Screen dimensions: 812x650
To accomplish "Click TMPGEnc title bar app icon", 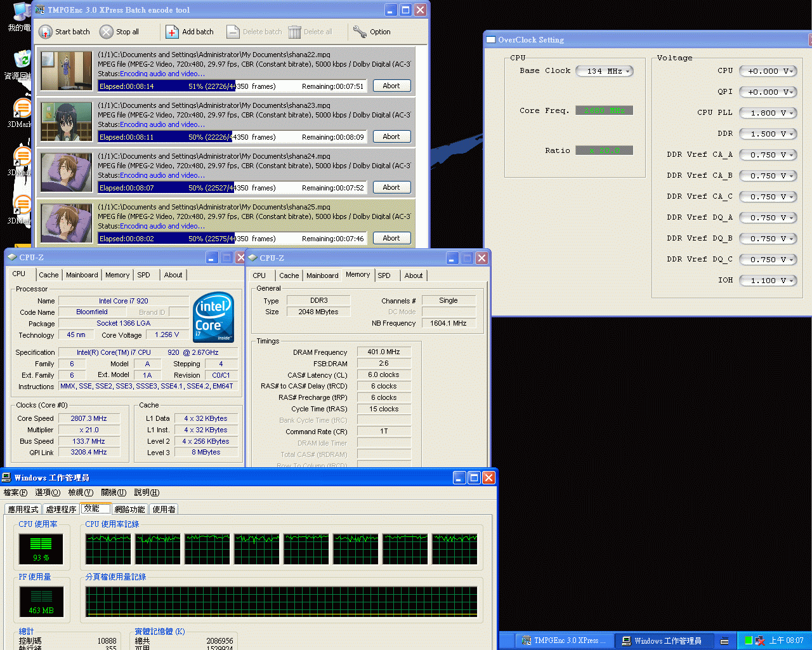I will (40, 10).
